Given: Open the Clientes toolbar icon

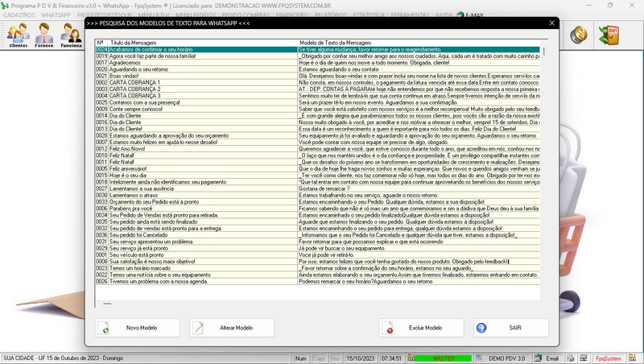Looking at the screenshot, I should coord(19,35).
